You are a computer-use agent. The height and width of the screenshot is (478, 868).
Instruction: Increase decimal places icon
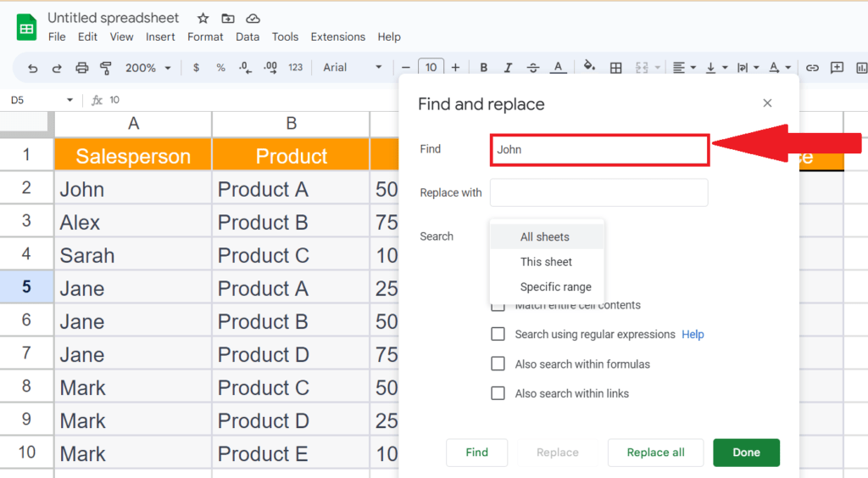270,68
